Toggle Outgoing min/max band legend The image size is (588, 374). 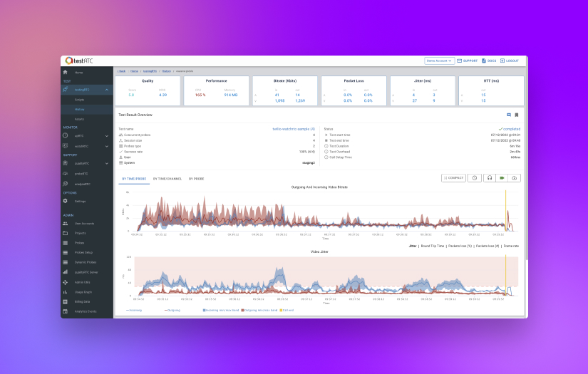(x=259, y=311)
